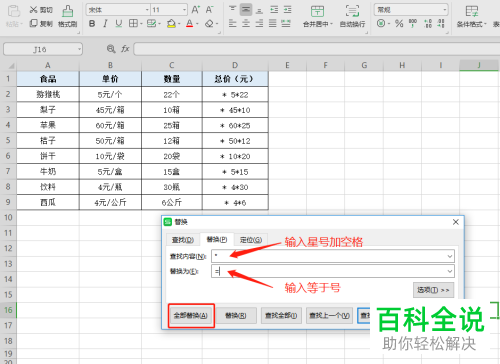This screenshot has height=364, width=500.
Task: Click the increase indent icon
Action: 288,10
